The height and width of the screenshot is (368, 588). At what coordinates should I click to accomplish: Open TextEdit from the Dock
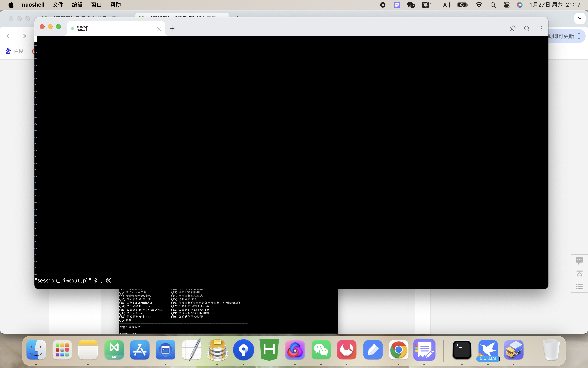pos(192,350)
